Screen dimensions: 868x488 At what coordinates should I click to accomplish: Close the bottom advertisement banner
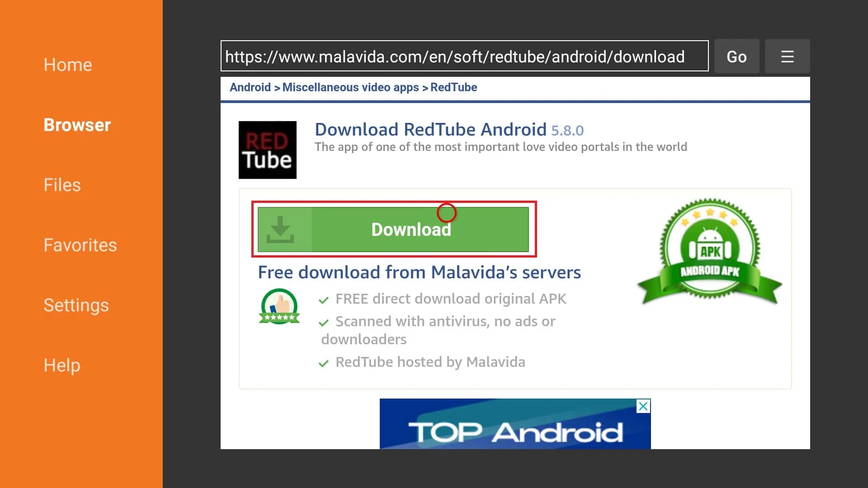[x=643, y=406]
